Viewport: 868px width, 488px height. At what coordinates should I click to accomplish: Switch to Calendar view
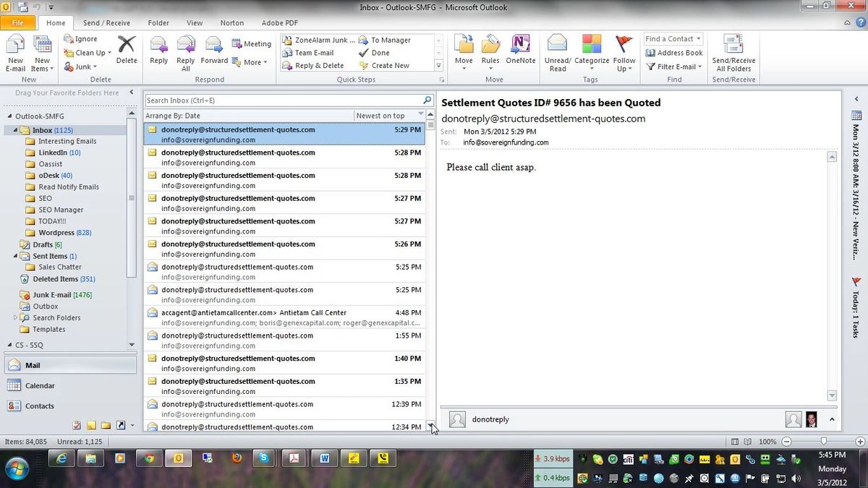click(x=40, y=386)
